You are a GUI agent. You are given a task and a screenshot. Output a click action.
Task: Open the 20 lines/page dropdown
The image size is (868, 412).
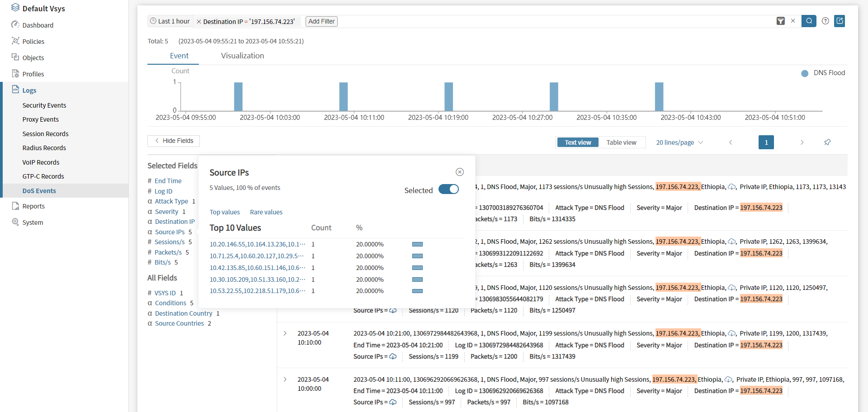tap(679, 142)
